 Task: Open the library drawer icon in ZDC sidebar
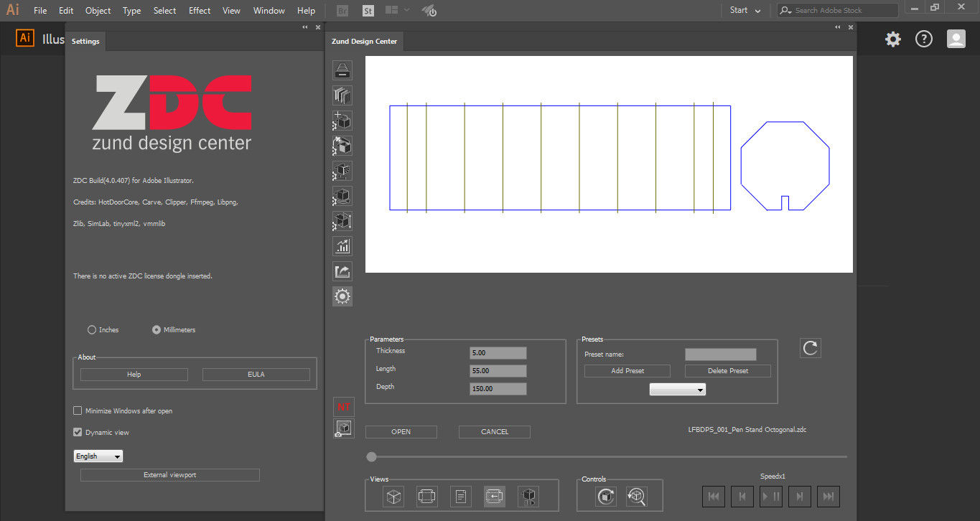pyautogui.click(x=342, y=70)
